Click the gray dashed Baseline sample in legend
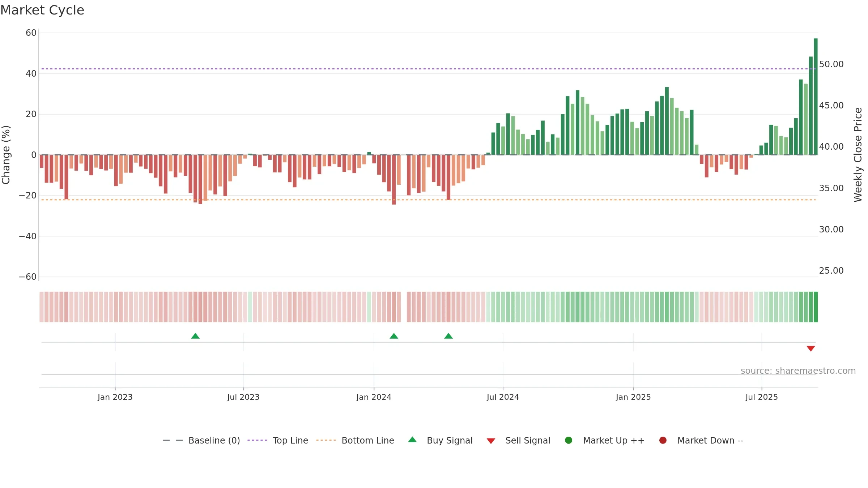Image resolution: width=868 pixels, height=488 pixels. pyautogui.click(x=173, y=440)
